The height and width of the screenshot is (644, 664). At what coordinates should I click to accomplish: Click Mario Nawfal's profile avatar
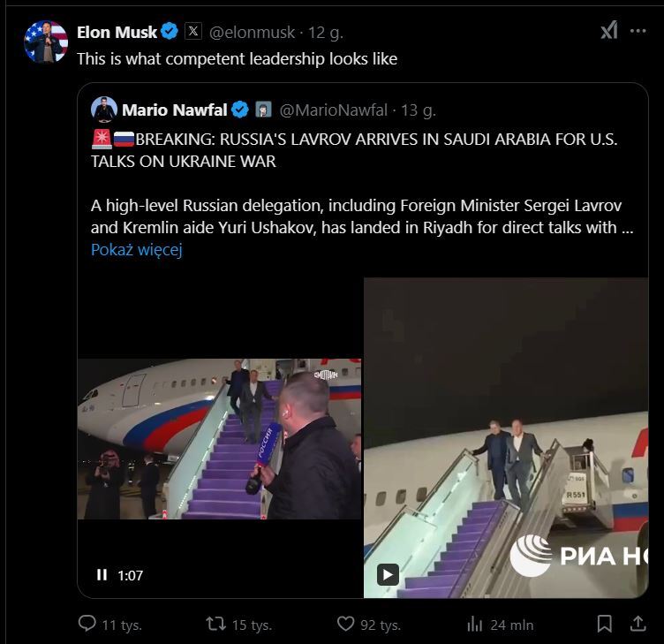(104, 110)
